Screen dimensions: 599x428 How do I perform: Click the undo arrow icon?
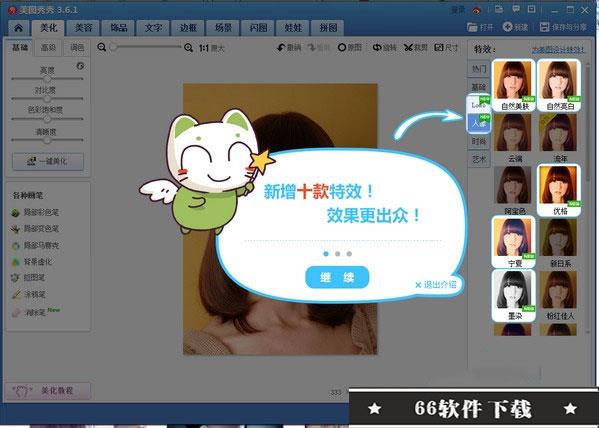pos(282,47)
